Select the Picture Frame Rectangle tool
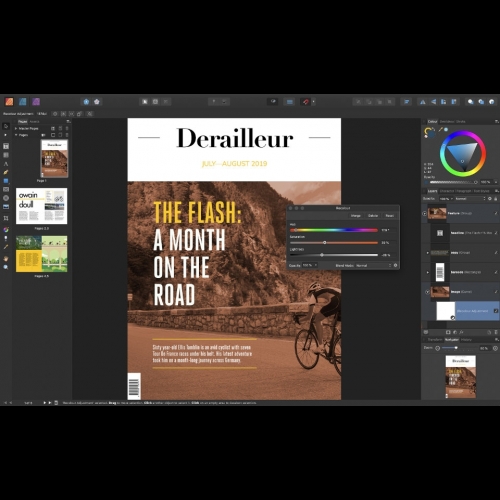The height and width of the screenshot is (500, 500). click(6, 189)
